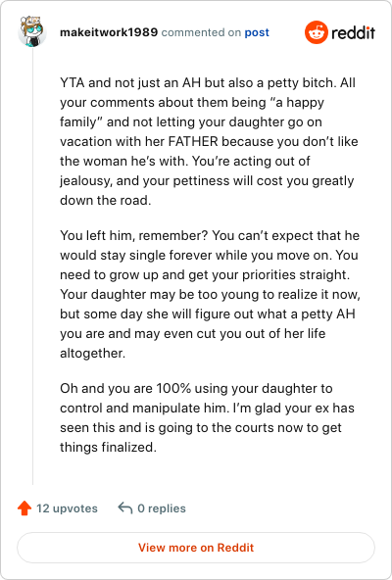
Task: Click the paragraph starting "You left him, remember?"
Action: point(210,294)
